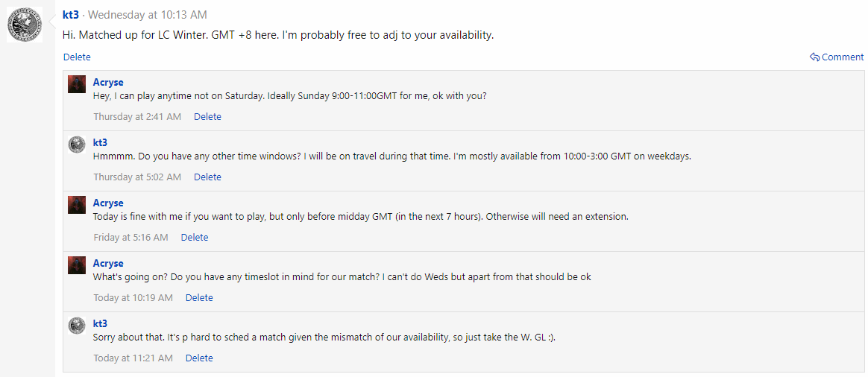Click Acryse's avatar on first comment
Screen dimensions: 868x377
pos(77,84)
